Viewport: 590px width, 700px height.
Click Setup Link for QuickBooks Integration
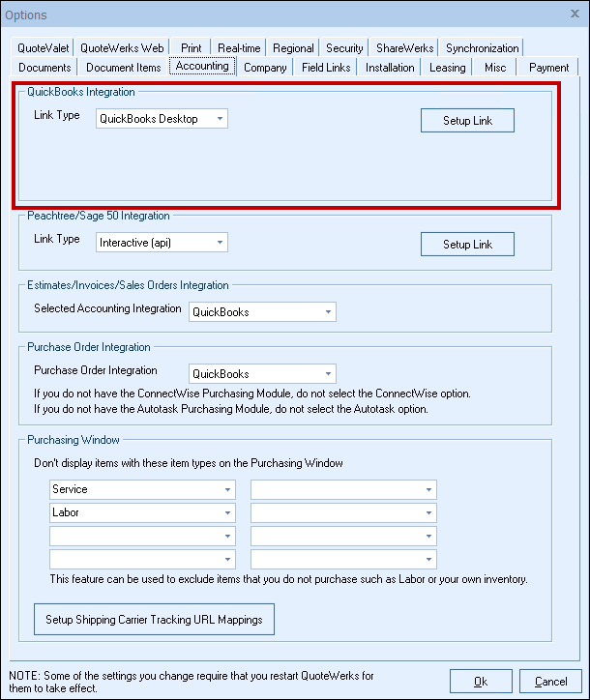pyautogui.click(x=467, y=120)
